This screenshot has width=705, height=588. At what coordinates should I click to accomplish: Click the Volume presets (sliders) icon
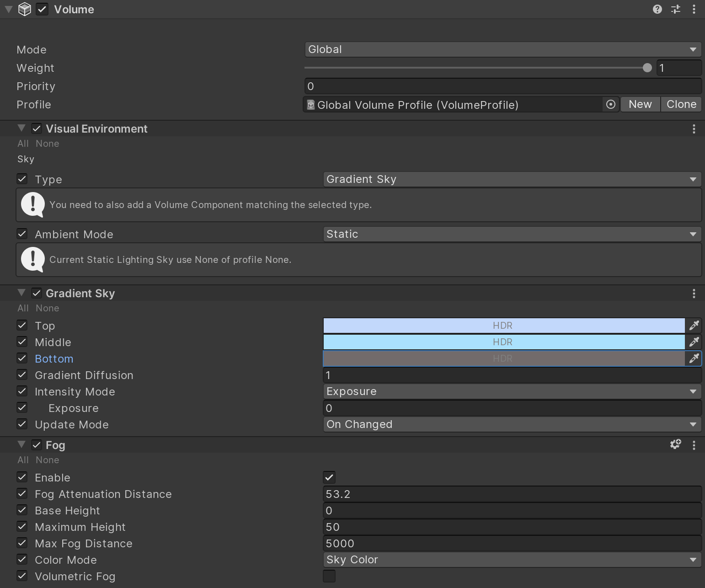point(675,9)
